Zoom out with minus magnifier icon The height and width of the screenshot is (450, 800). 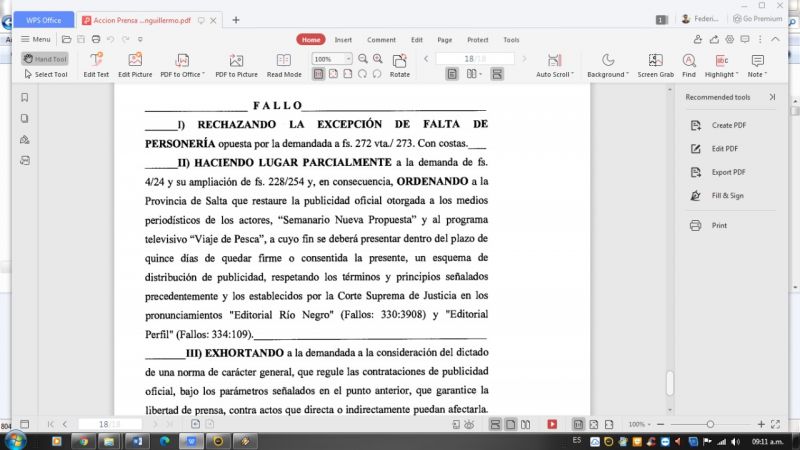click(363, 59)
